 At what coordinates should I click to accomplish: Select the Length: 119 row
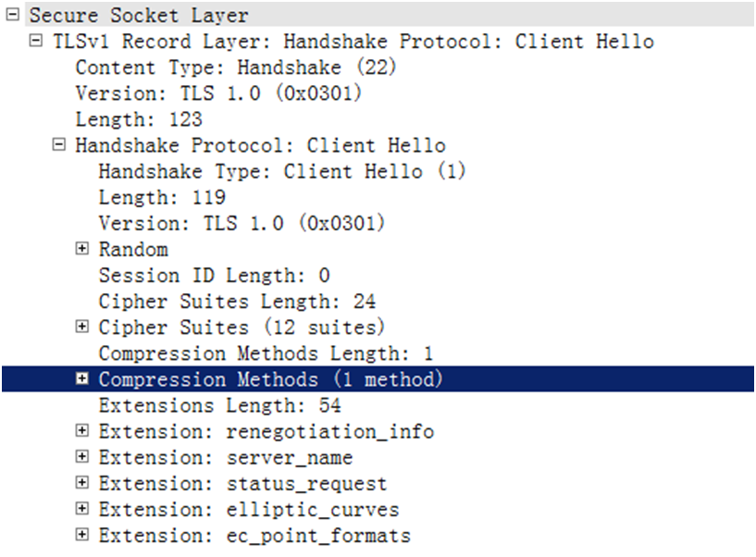tap(162, 197)
